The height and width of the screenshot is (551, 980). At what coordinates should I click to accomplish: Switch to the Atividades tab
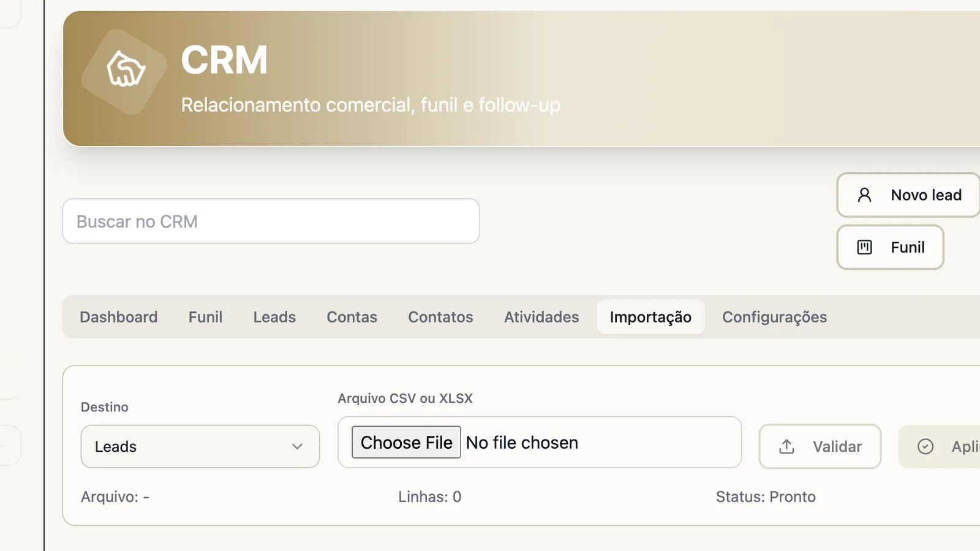point(541,317)
